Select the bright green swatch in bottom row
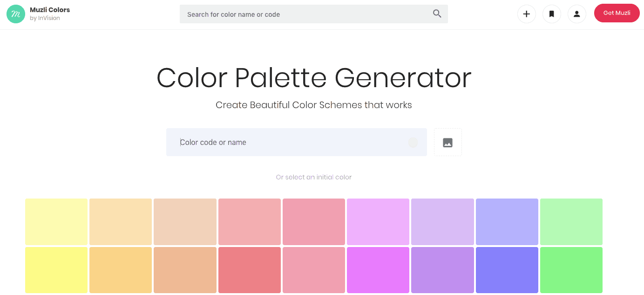The width and height of the screenshot is (644, 295). tap(571, 270)
